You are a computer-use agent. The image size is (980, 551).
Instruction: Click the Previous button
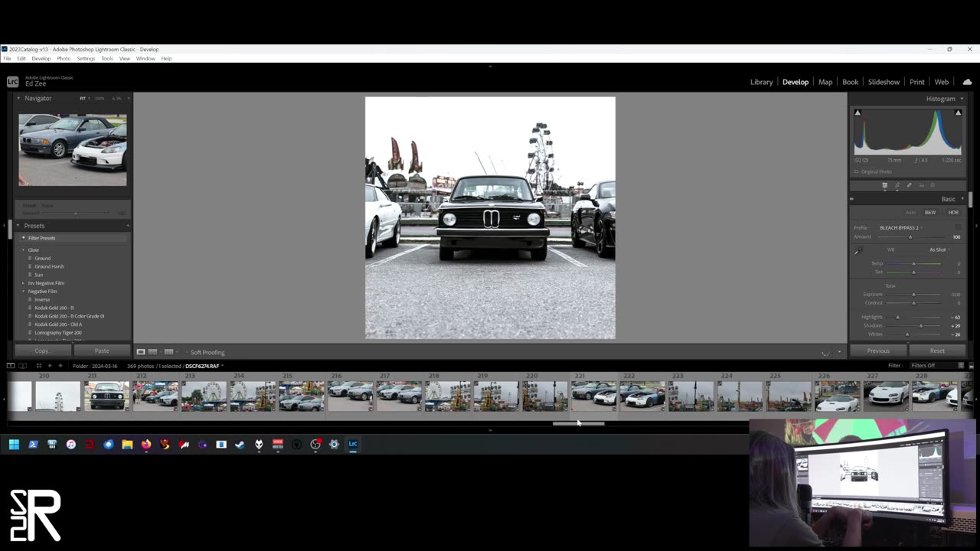(878, 350)
